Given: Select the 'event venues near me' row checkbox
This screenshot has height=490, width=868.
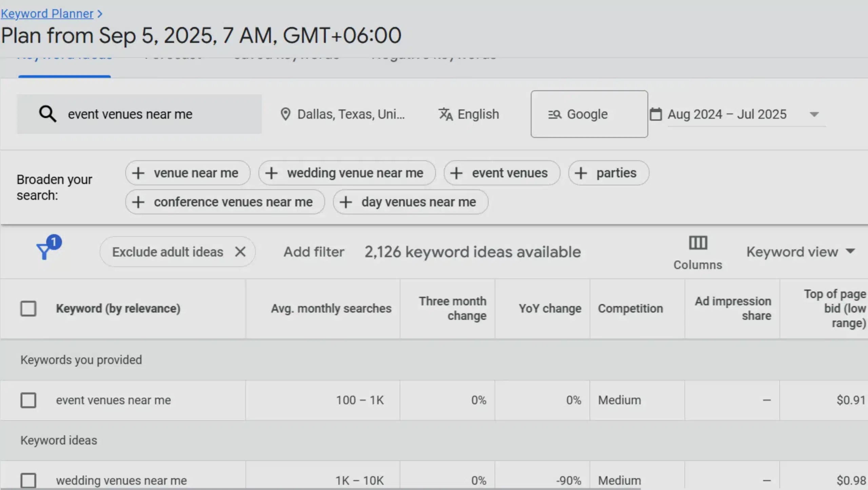Looking at the screenshot, I should (x=28, y=400).
